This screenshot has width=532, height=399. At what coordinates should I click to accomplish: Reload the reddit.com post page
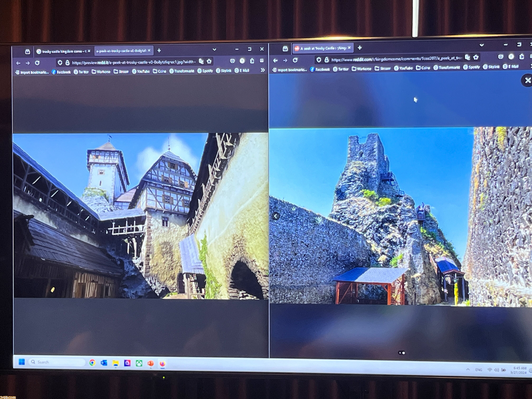click(x=295, y=60)
